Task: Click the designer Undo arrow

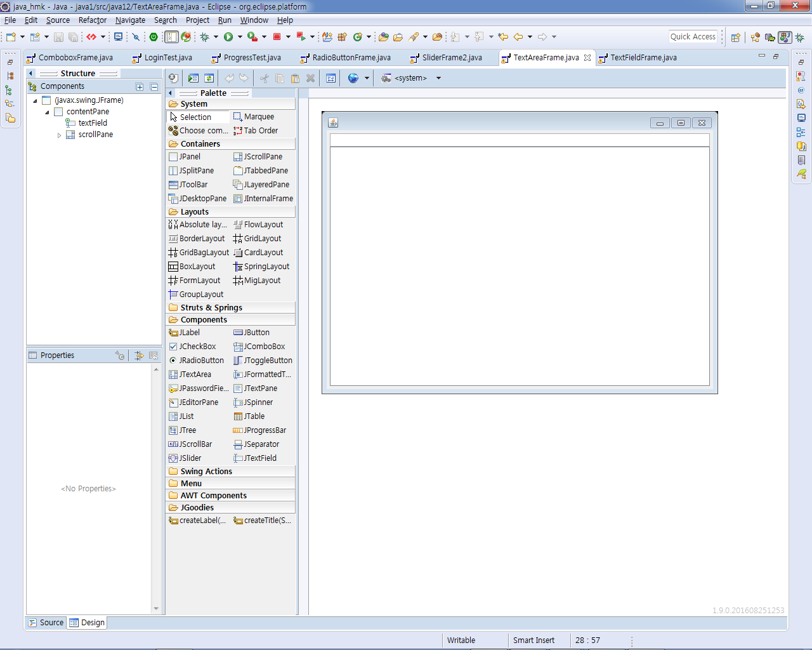Action: coord(229,78)
